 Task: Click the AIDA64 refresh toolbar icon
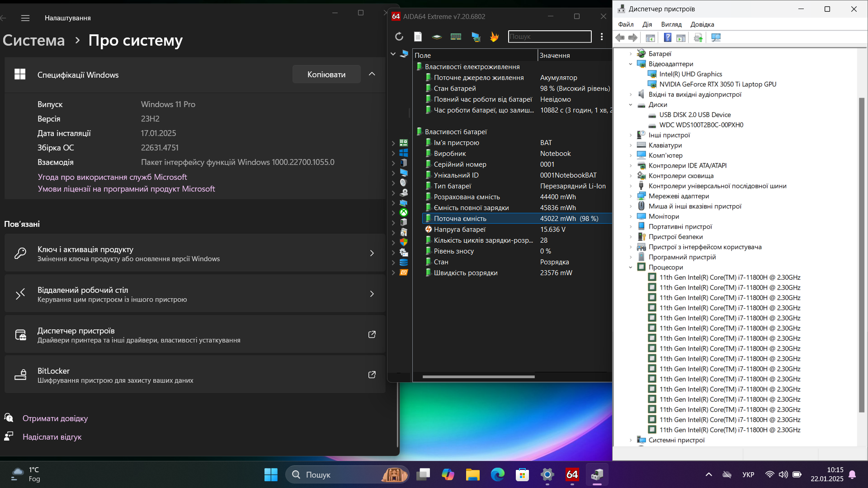(399, 37)
